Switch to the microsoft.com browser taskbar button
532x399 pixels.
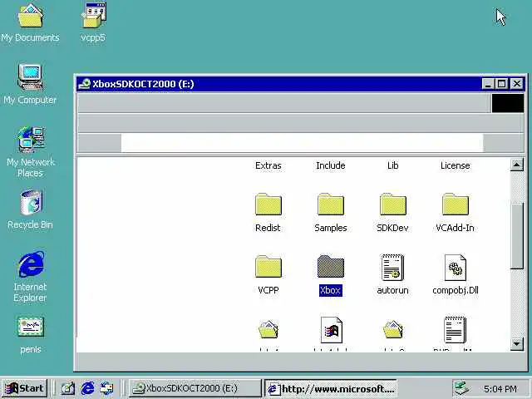[330, 388]
